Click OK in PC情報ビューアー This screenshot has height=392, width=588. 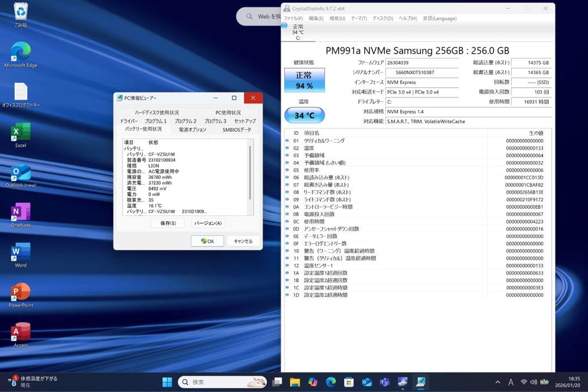coord(207,241)
